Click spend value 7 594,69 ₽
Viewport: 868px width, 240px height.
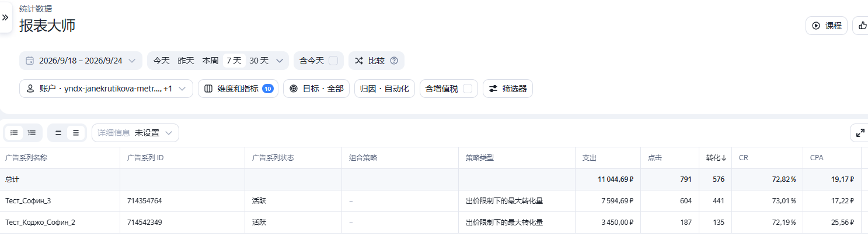[x=618, y=201]
